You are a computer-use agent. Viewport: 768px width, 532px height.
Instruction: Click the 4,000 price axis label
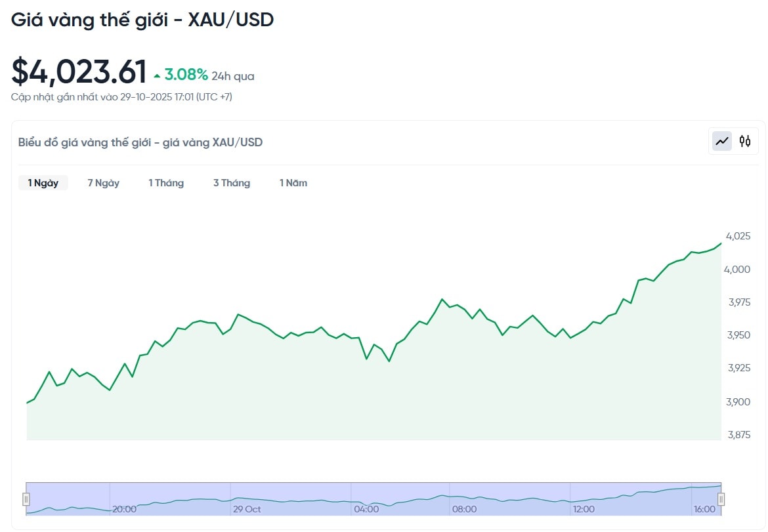tap(737, 269)
